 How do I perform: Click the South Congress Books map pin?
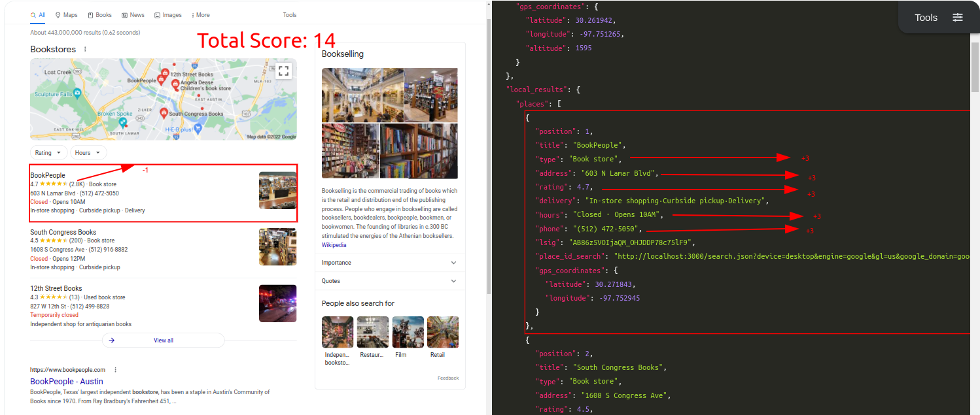(x=164, y=113)
